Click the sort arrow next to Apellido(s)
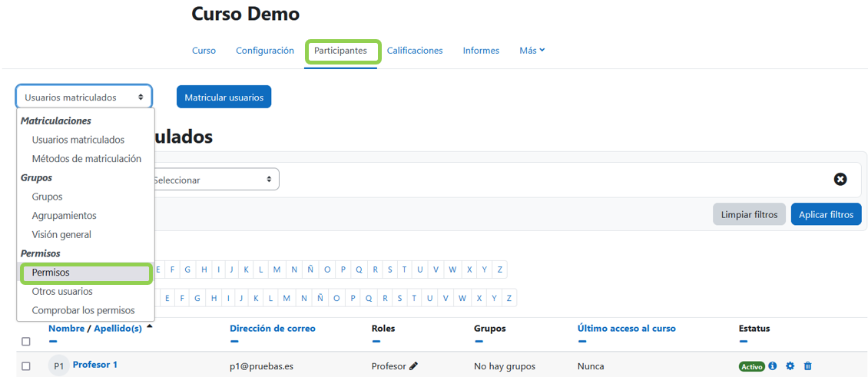 149,327
